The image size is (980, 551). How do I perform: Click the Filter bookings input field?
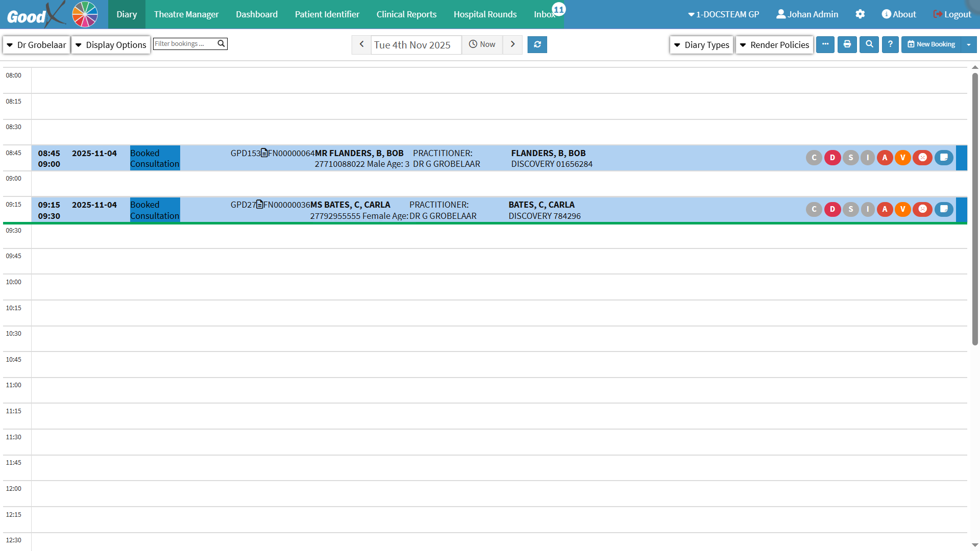click(184, 44)
